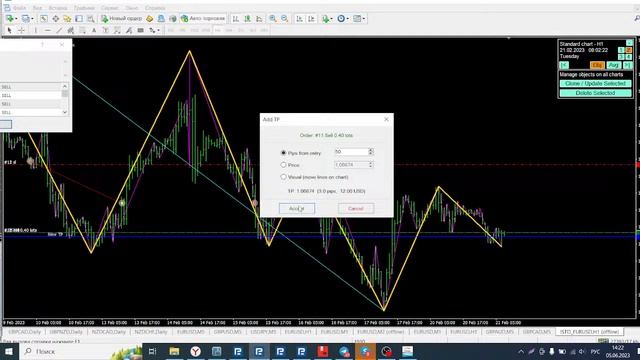
Task: Switch to the USDJPY,M5 chart tab
Action: (x=263, y=332)
